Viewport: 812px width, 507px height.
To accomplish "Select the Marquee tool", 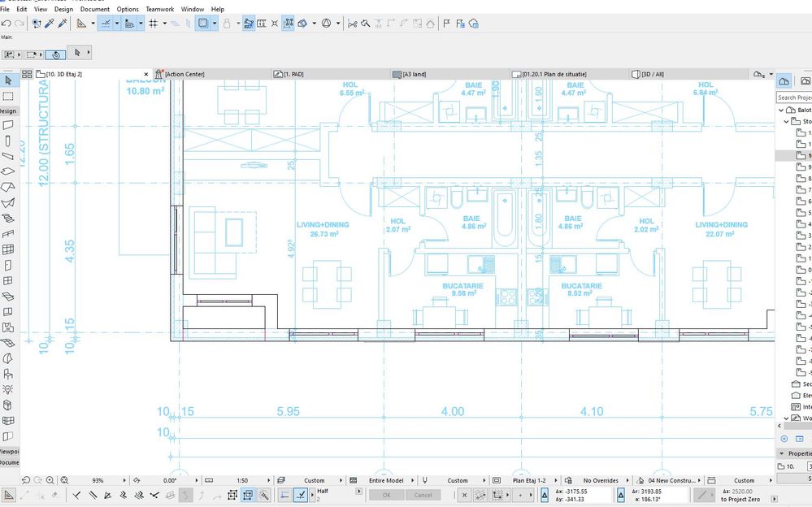I will click(x=10, y=96).
